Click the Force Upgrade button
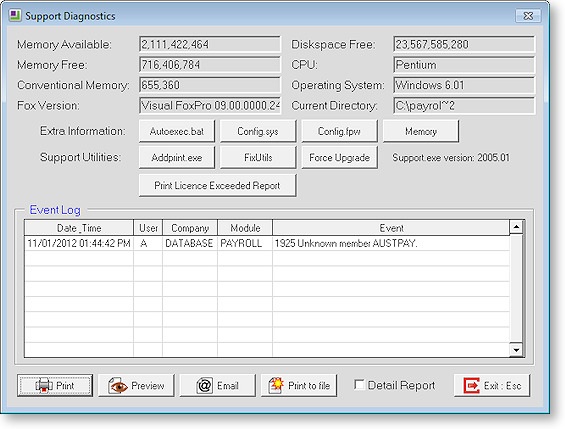The height and width of the screenshot is (429, 565). point(339,158)
